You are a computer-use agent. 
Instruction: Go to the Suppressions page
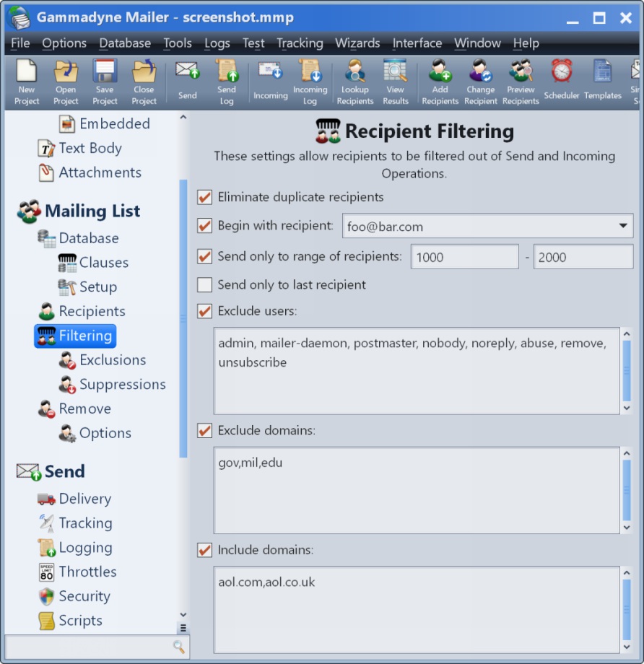pyautogui.click(x=112, y=384)
